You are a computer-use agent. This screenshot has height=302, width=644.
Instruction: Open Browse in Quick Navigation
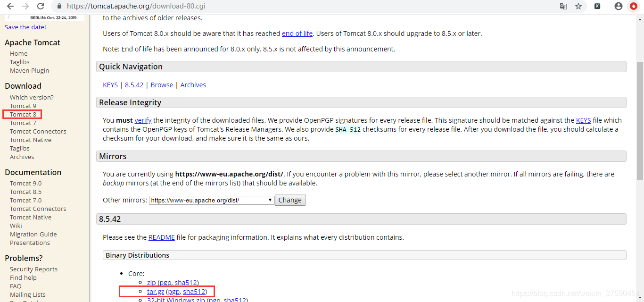coord(162,85)
